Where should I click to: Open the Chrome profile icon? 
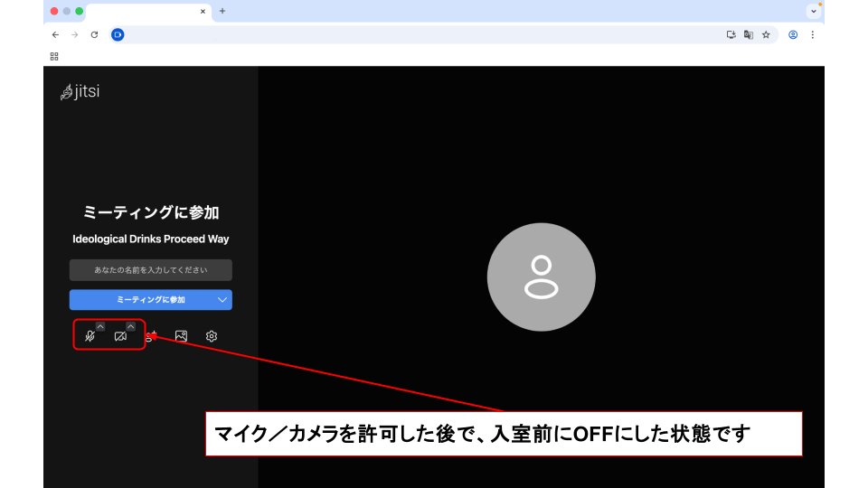pos(793,34)
